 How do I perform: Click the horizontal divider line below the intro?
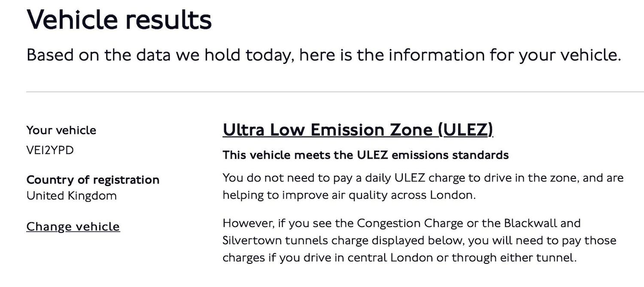tap(335, 92)
